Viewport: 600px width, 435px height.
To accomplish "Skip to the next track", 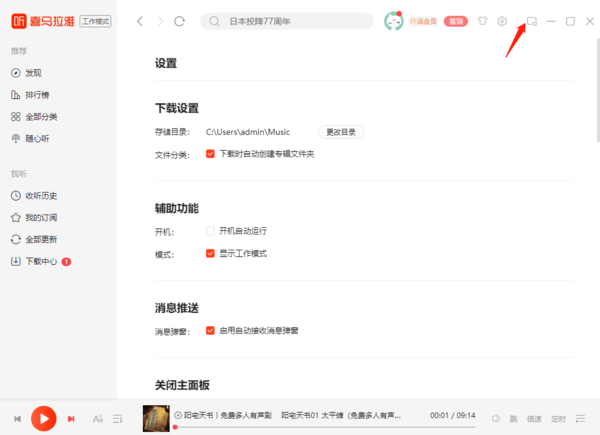I will 71,418.
